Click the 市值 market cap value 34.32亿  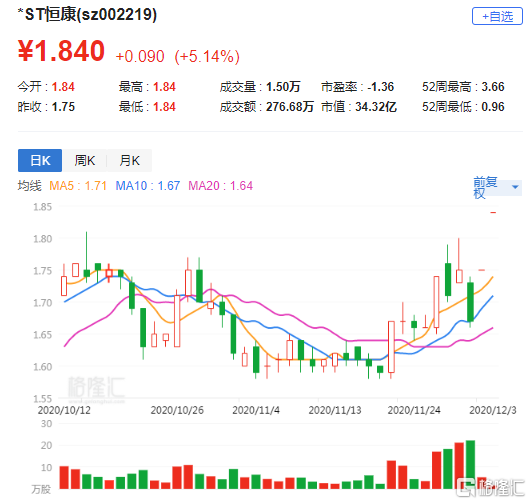coord(376,107)
